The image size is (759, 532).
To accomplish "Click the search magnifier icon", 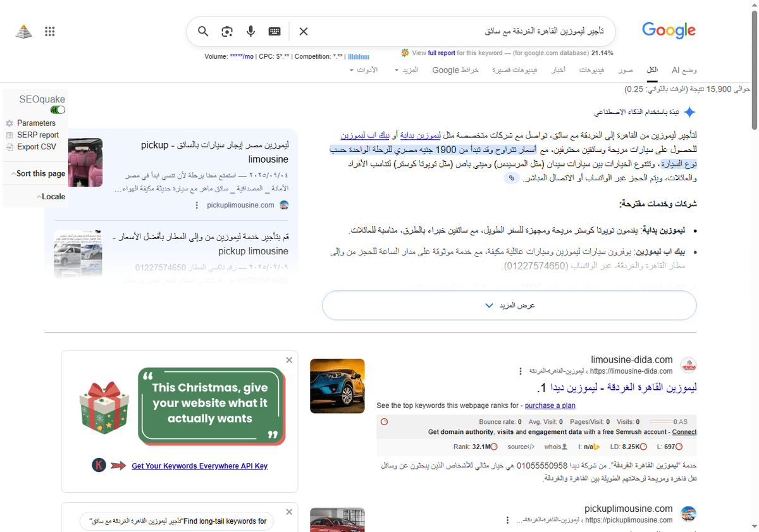I will [202, 31].
